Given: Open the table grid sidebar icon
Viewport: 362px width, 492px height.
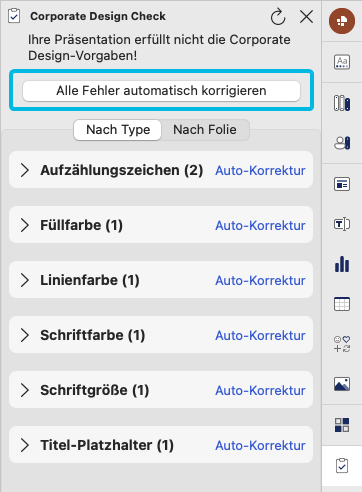Looking at the screenshot, I should pyautogui.click(x=342, y=304).
